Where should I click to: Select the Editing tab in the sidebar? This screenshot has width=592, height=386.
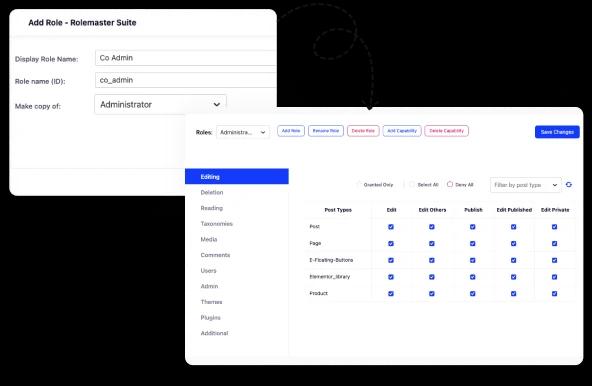[x=237, y=176]
